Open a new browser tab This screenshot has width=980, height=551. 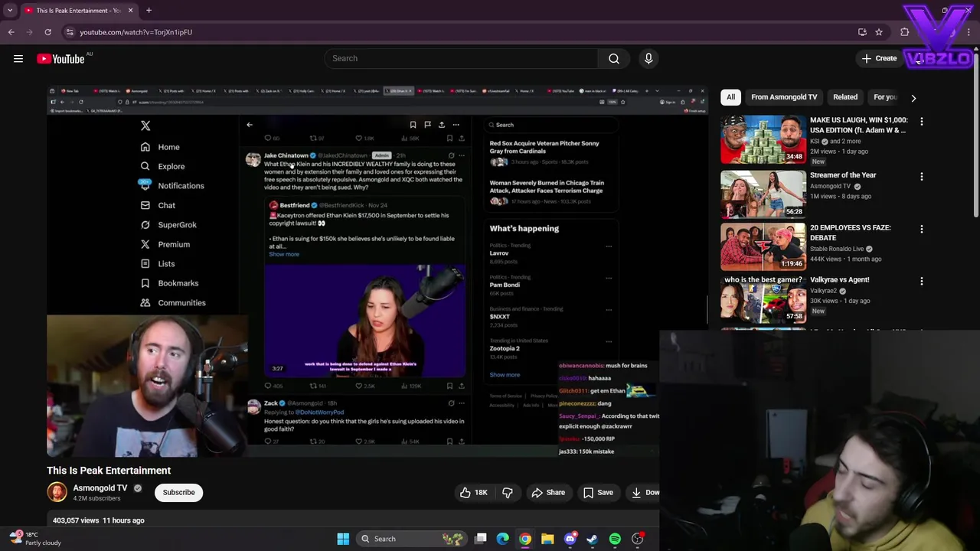149,11
